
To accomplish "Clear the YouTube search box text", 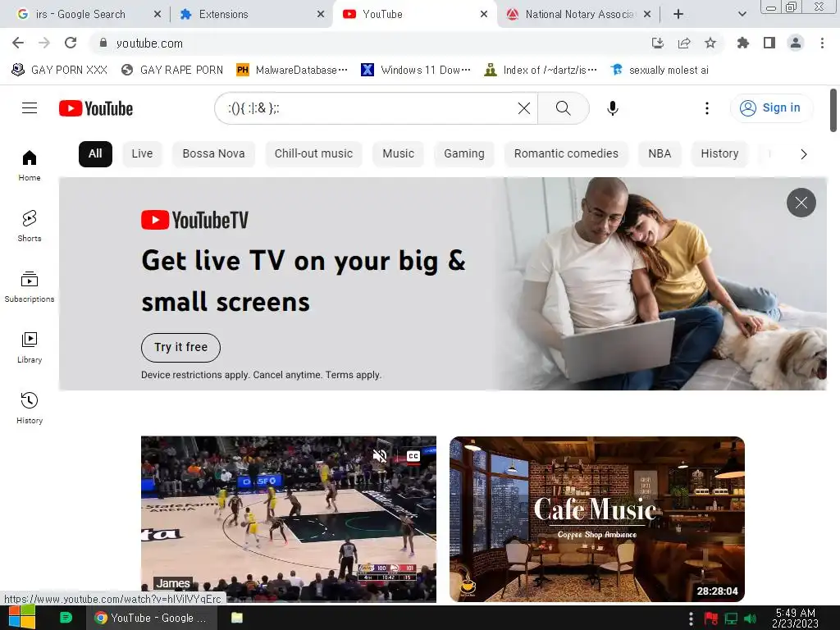I will point(524,108).
